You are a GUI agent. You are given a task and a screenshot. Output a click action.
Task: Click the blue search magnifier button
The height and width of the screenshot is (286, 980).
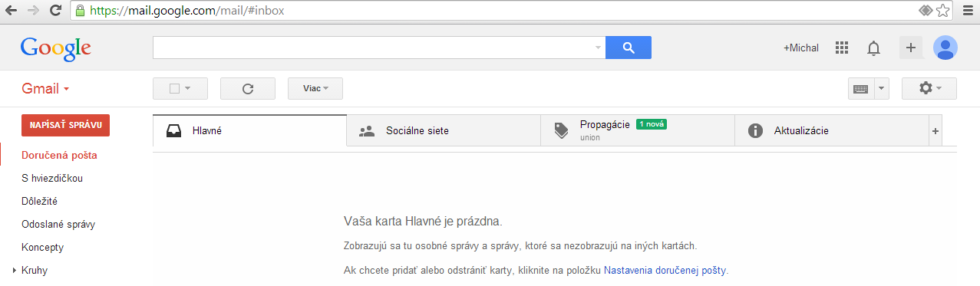pos(629,48)
